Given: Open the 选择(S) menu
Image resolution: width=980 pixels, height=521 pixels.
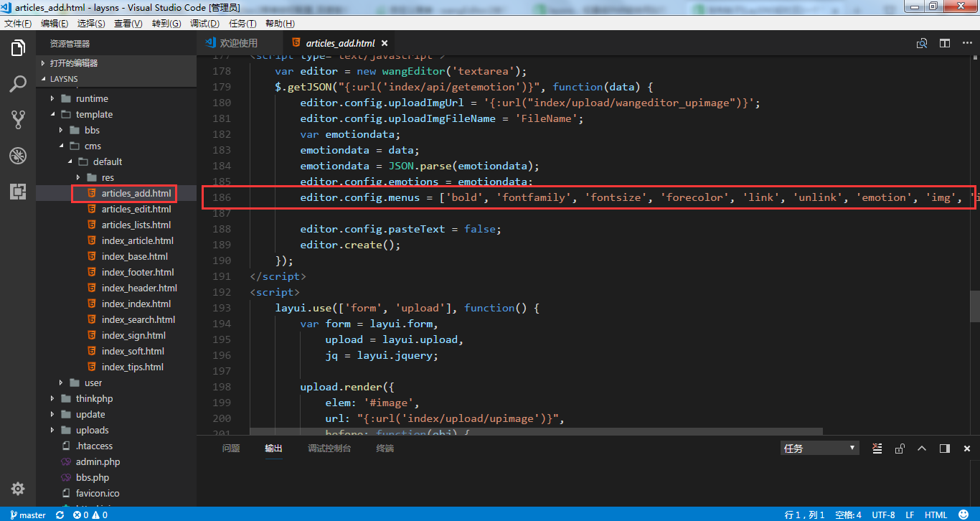Looking at the screenshot, I should [91, 24].
